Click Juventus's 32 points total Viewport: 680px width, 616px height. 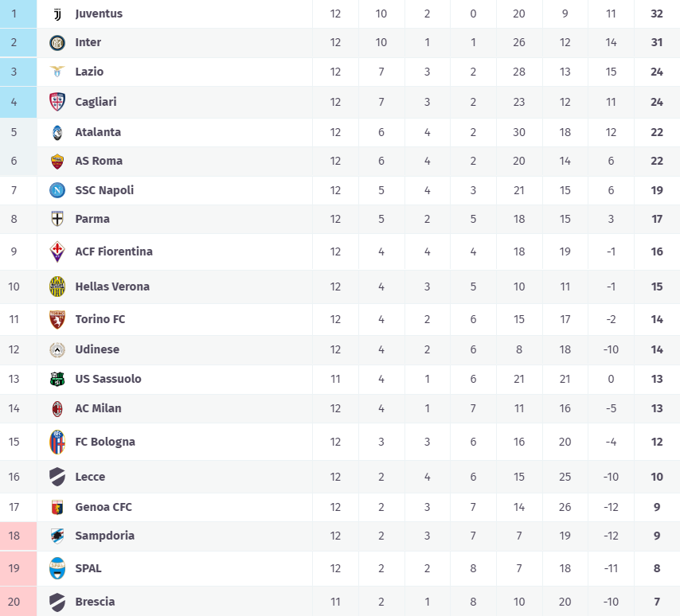[x=656, y=14]
